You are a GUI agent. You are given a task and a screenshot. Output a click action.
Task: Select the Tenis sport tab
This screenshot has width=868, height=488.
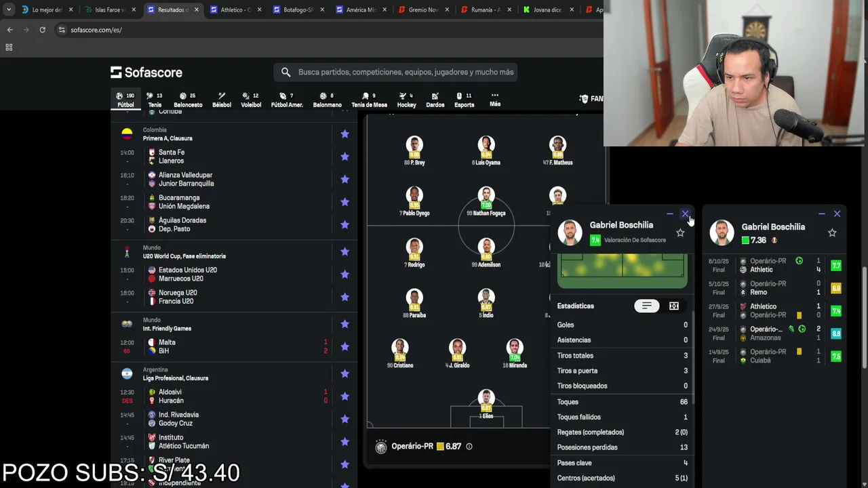pos(155,100)
